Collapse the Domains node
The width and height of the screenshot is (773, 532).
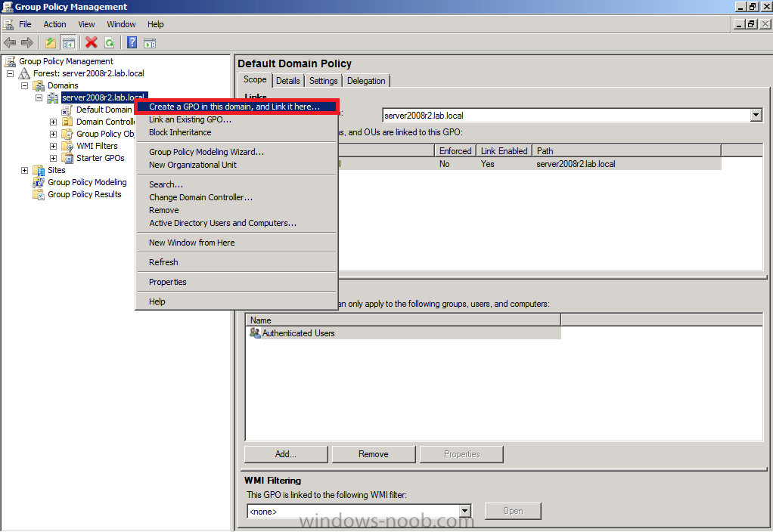click(24, 85)
